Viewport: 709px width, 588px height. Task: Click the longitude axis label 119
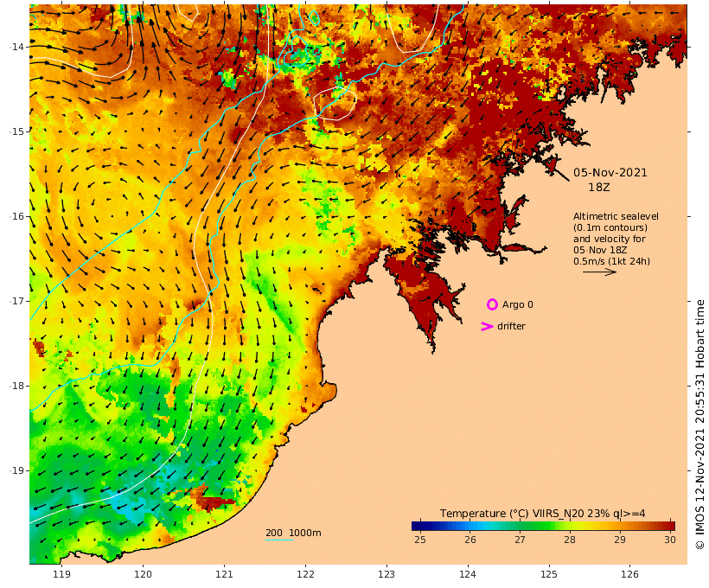(61, 574)
